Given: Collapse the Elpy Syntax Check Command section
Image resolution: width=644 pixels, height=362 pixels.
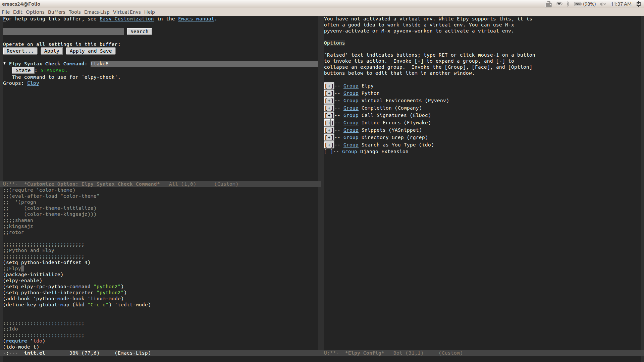Looking at the screenshot, I should [x=5, y=63].
